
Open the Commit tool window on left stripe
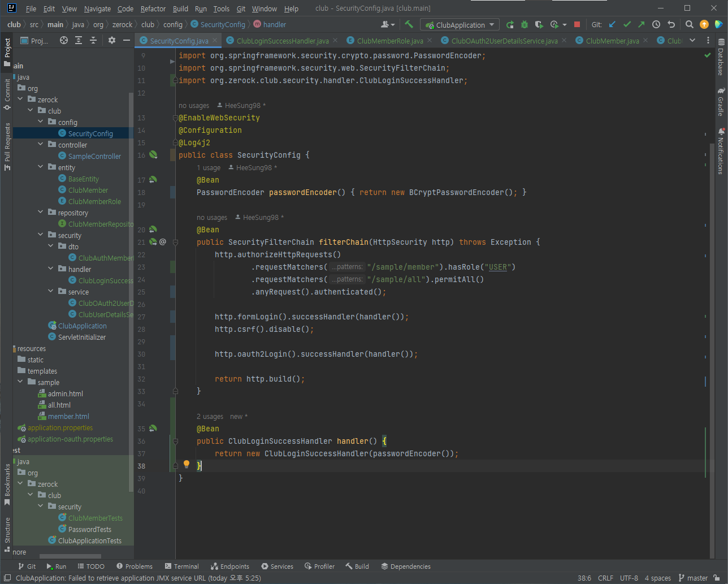7,94
